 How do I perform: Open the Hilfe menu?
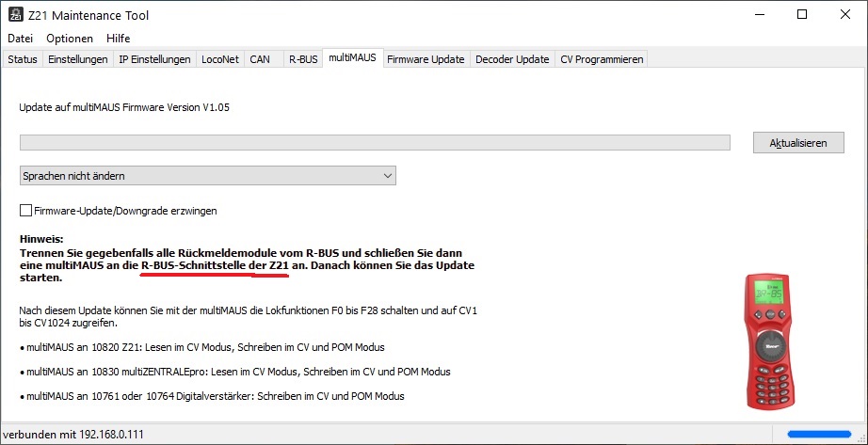point(119,39)
